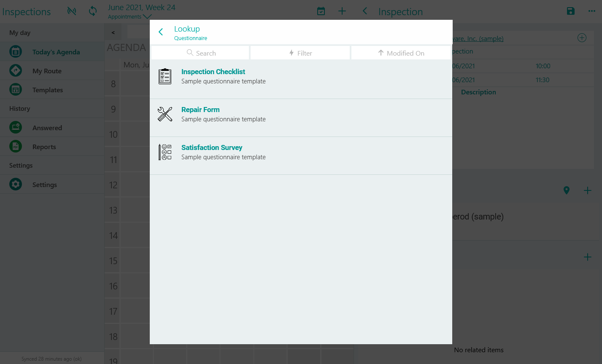This screenshot has width=602, height=364.
Task: Toggle the offline/online connection icon
Action: point(72,11)
